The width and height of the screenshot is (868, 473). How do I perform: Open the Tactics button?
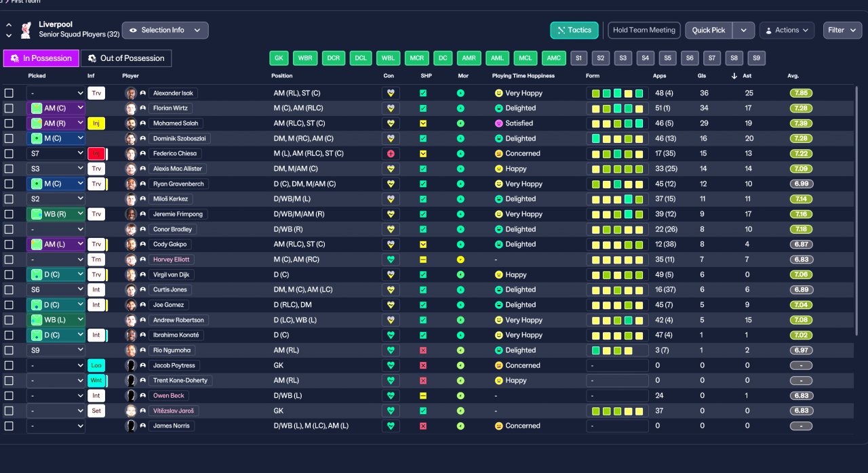coord(574,30)
